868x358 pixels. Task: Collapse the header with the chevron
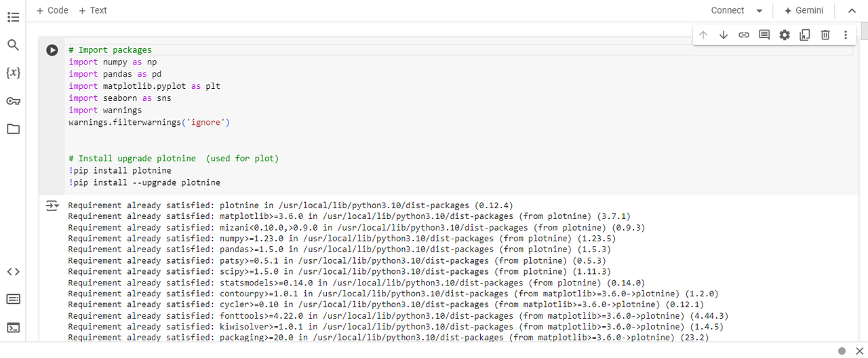pyautogui.click(x=852, y=11)
